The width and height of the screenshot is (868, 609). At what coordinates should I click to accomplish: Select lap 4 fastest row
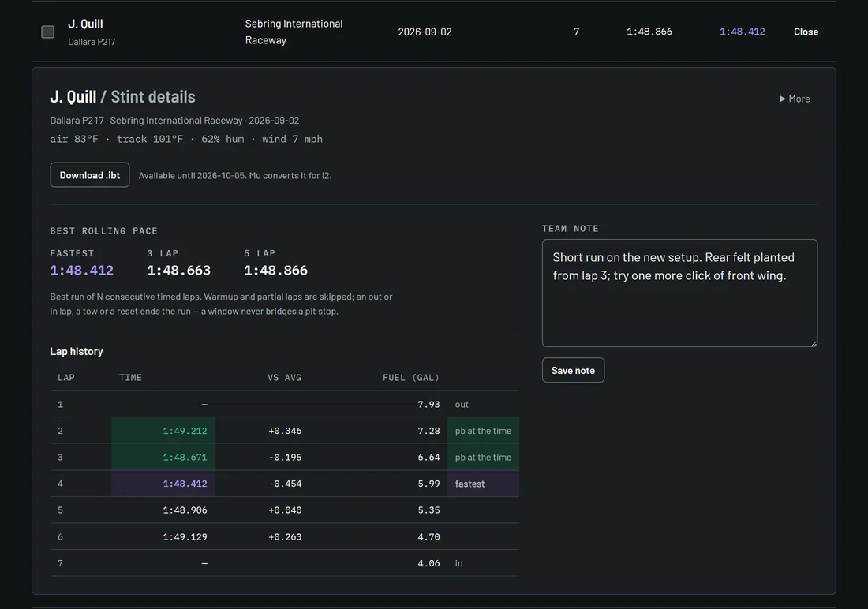285,484
